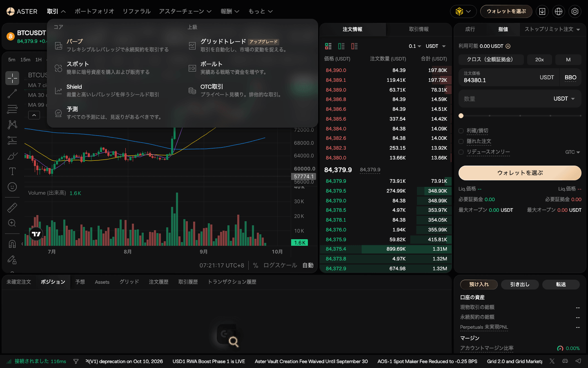Activate the chart zoom-in tool

pos(12,223)
